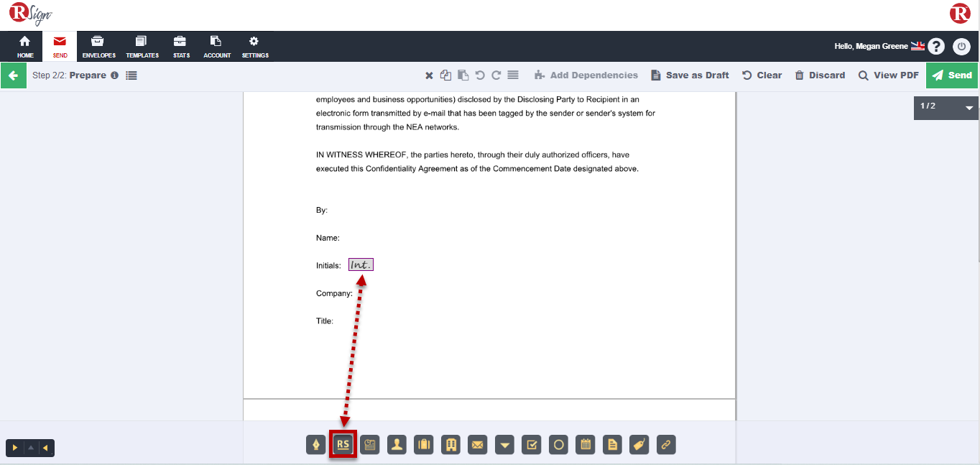The height and width of the screenshot is (465, 980).
Task: Select the Signature pen field tool
Action: pyautogui.click(x=316, y=445)
